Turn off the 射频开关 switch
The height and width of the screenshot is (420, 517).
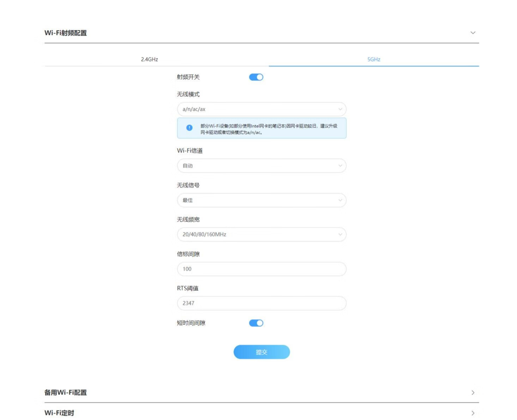256,77
